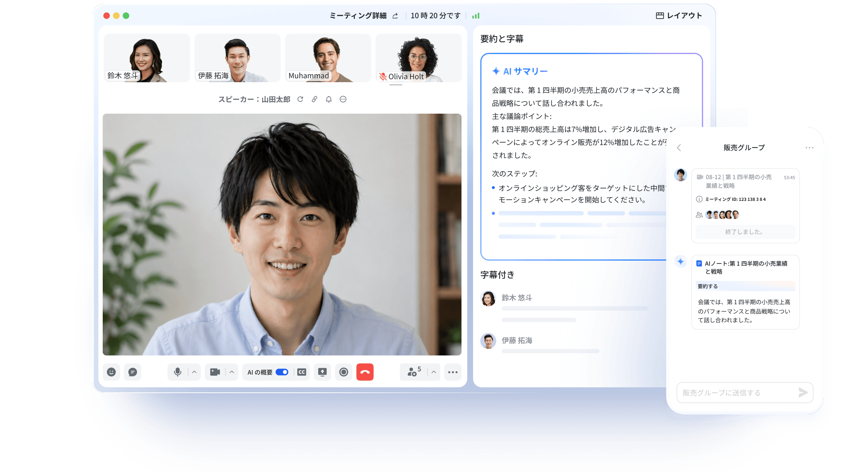Copy meeting link icon beside speaker name
Viewport: 868px width, 472px height.
point(315,99)
